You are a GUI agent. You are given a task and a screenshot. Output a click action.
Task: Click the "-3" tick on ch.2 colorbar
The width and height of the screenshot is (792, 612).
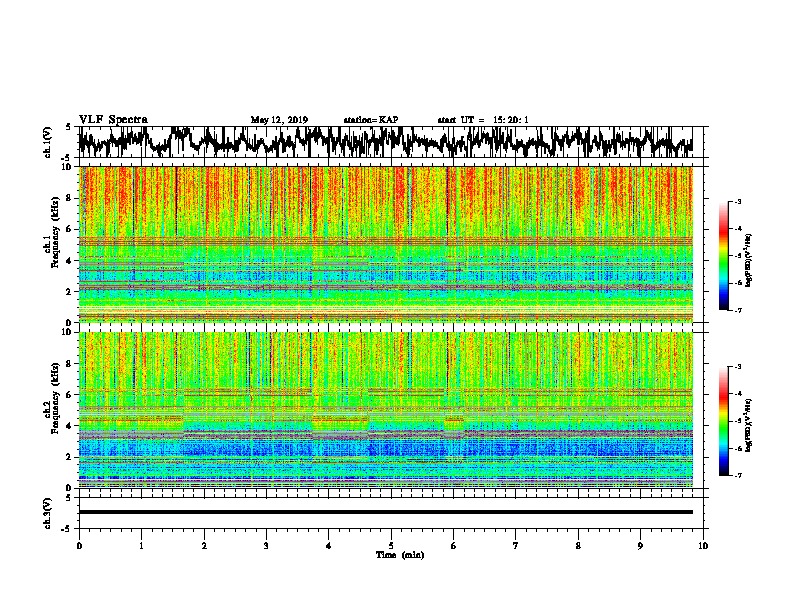point(738,367)
